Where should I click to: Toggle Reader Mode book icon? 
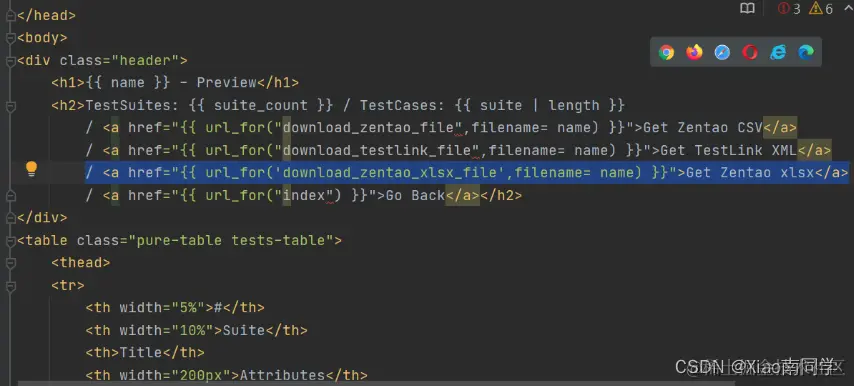point(748,8)
